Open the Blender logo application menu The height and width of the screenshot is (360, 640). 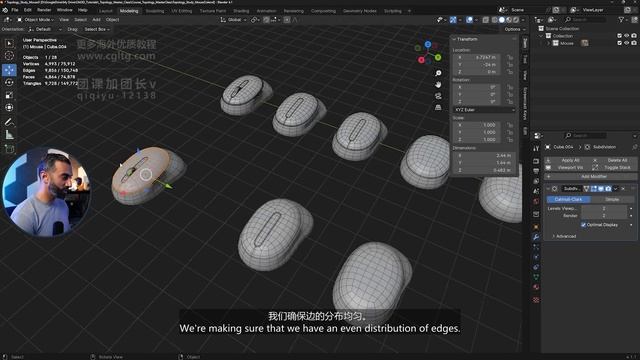point(5,10)
